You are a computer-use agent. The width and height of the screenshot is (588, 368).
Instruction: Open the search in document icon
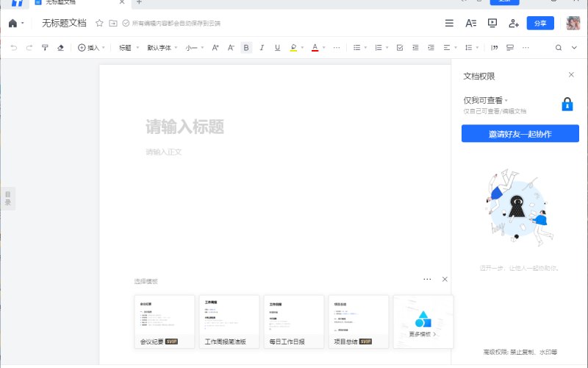(559, 48)
